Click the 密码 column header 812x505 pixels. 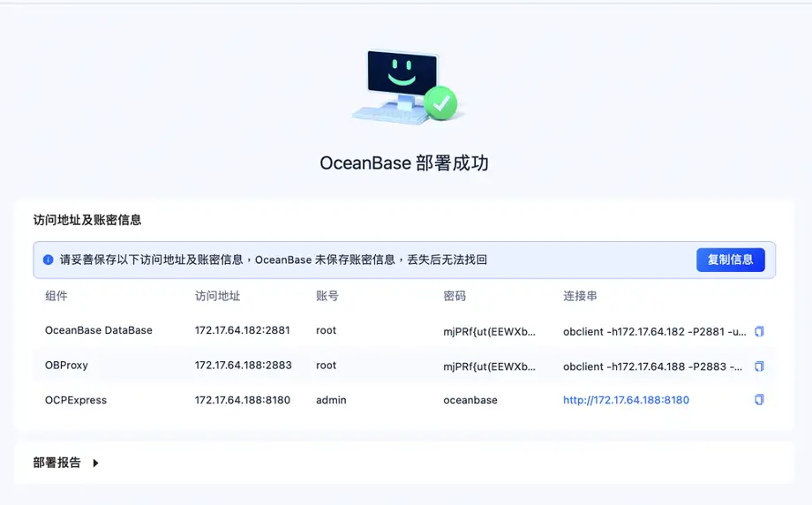click(455, 296)
